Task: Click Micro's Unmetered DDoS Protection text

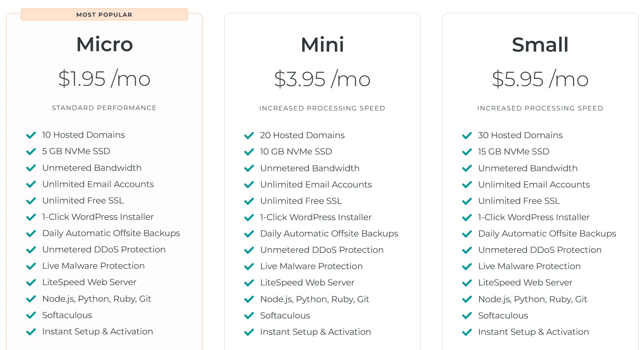Action: click(x=104, y=249)
